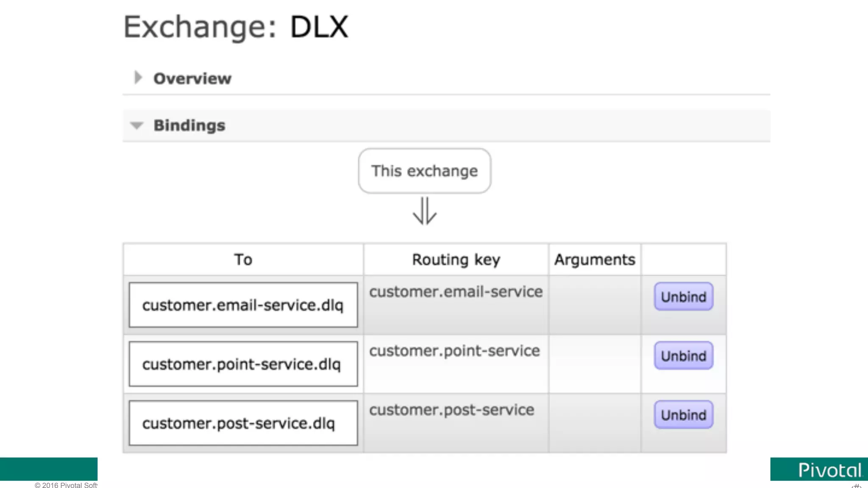
Task: Click the Pivotal logo
Action: pos(829,470)
